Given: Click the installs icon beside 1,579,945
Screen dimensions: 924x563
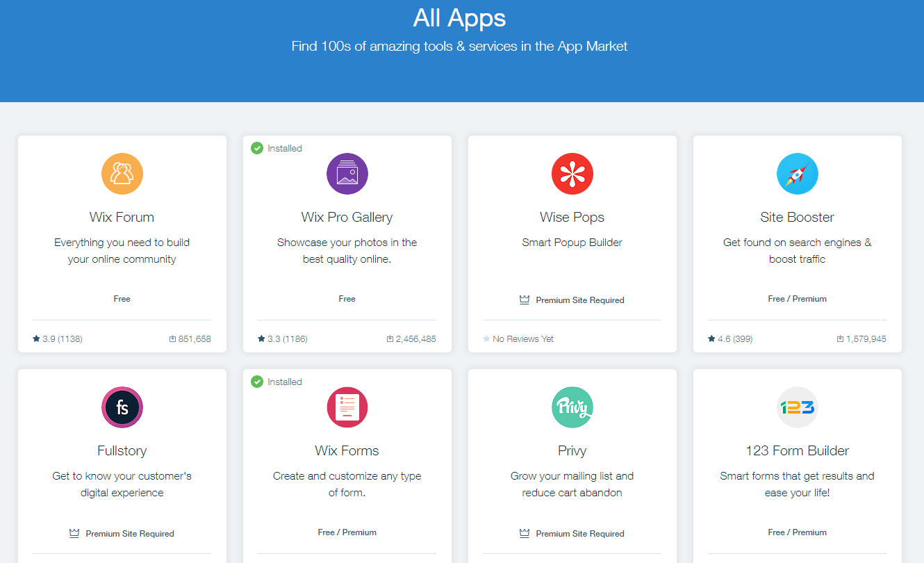Looking at the screenshot, I should [x=840, y=339].
